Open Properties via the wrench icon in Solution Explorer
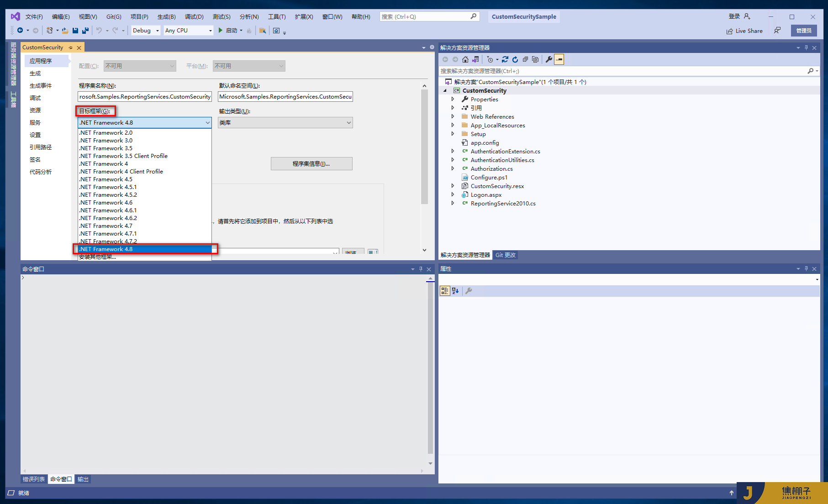Screen dimensions: 828x504 click(x=549, y=59)
